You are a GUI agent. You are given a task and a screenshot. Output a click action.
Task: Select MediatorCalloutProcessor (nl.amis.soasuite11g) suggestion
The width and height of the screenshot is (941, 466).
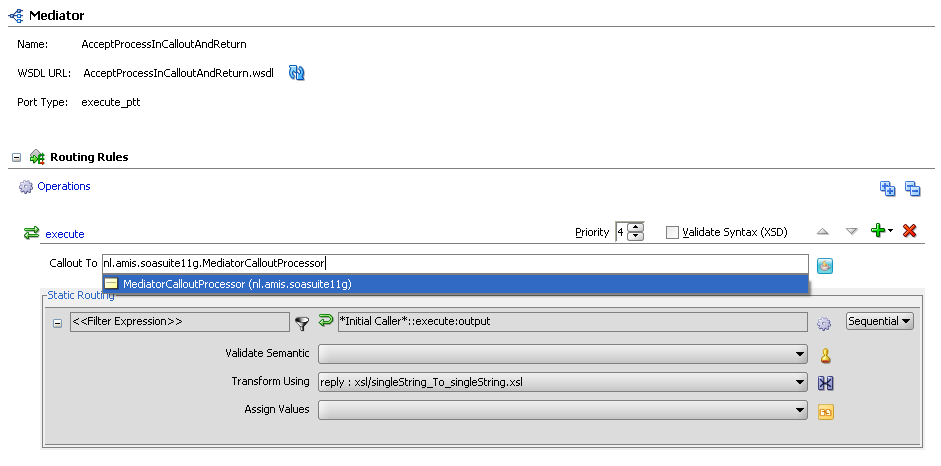coord(455,284)
